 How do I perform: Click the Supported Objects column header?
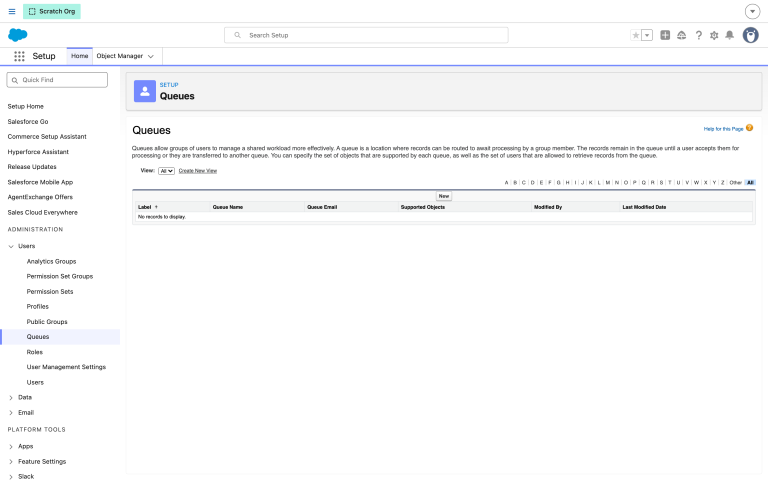click(423, 207)
